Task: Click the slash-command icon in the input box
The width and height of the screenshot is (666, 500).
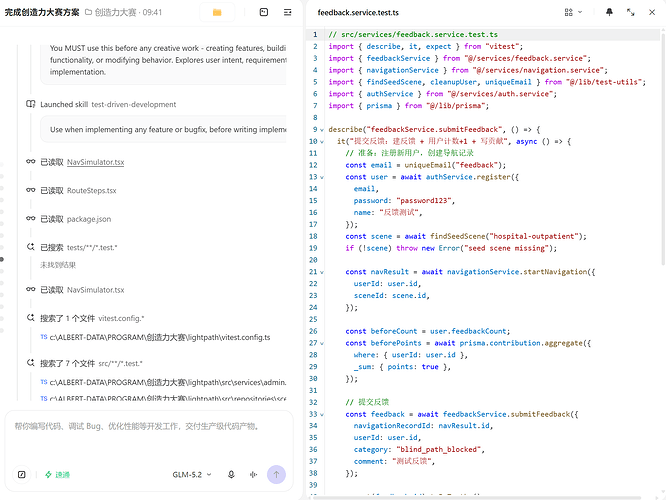Action: tap(22, 475)
